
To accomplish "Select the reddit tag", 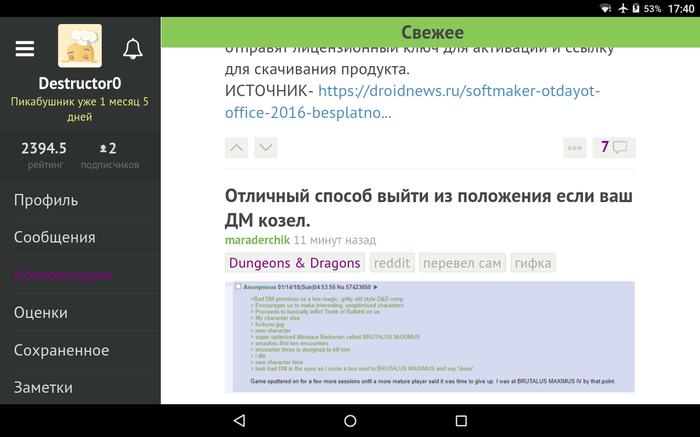I will pyautogui.click(x=391, y=263).
